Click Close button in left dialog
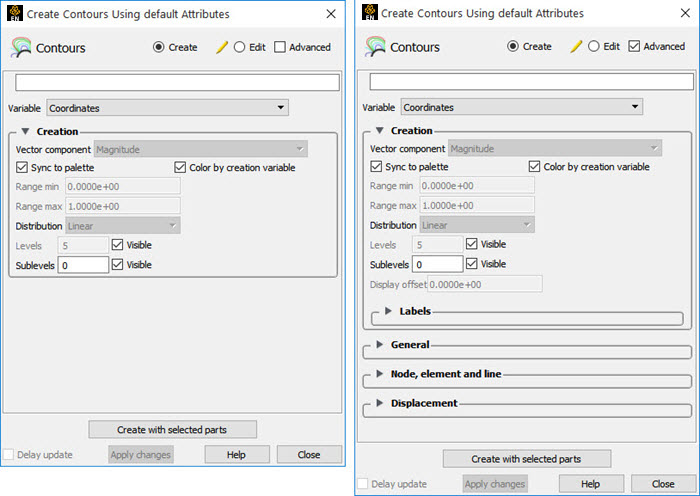 [x=309, y=454]
